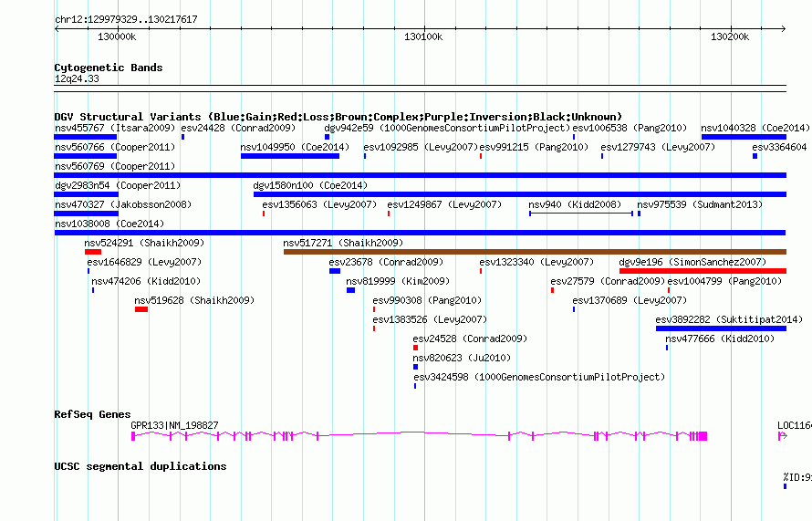Open the GPR133|NM_198827 gene label

[x=174, y=425]
